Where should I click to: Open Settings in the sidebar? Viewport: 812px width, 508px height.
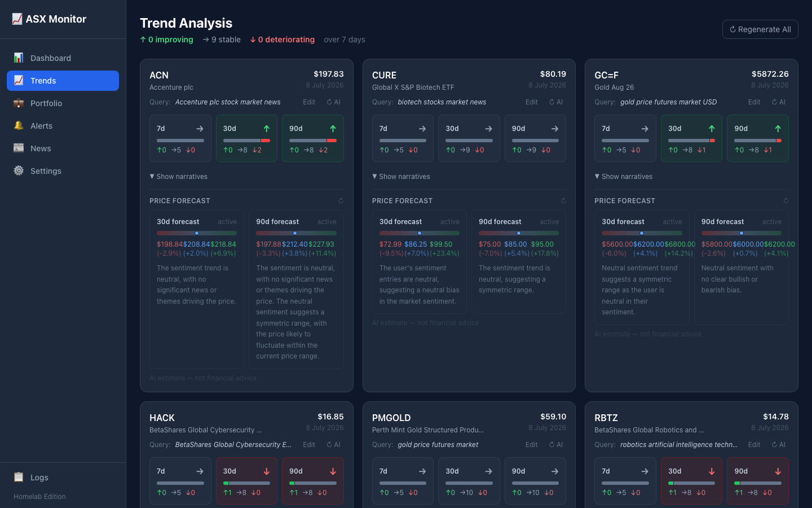point(63,171)
